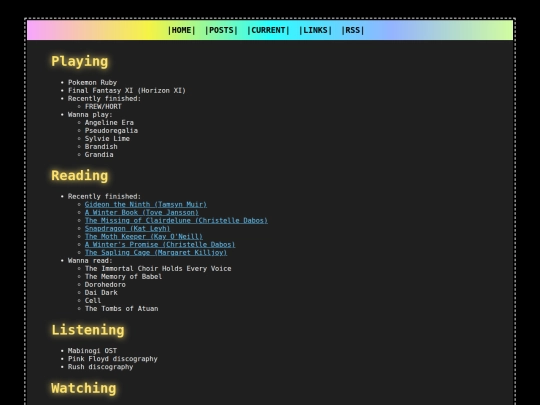The image size is (540, 405).
Task: Click the Pokemon Ruby list item
Action: 92,82
